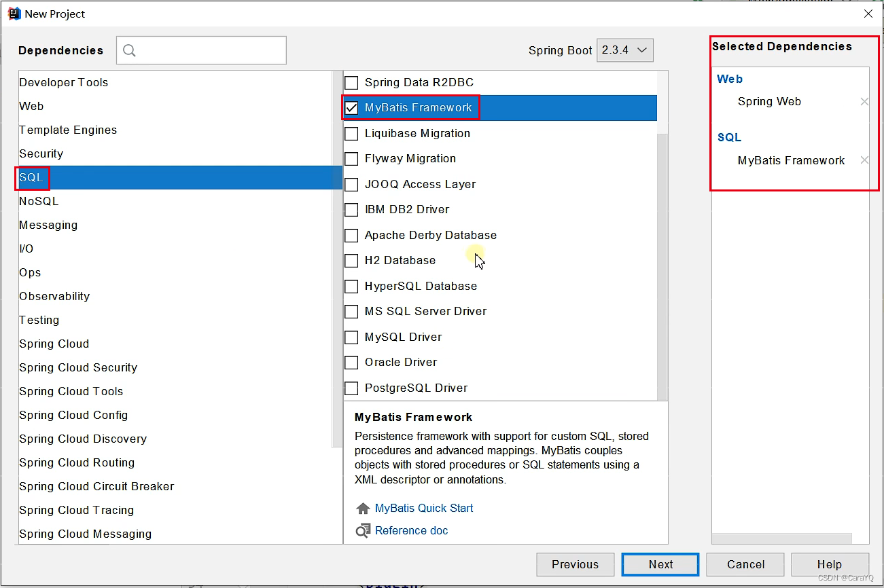Click the SQL heading in Selected Dependencies
Viewport: 884px width, 588px height.
(729, 138)
